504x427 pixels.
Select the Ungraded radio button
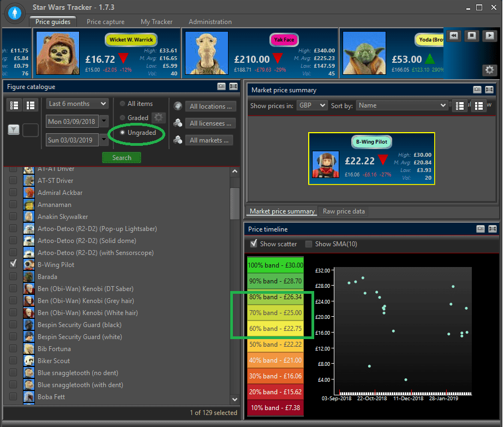pyautogui.click(x=122, y=133)
